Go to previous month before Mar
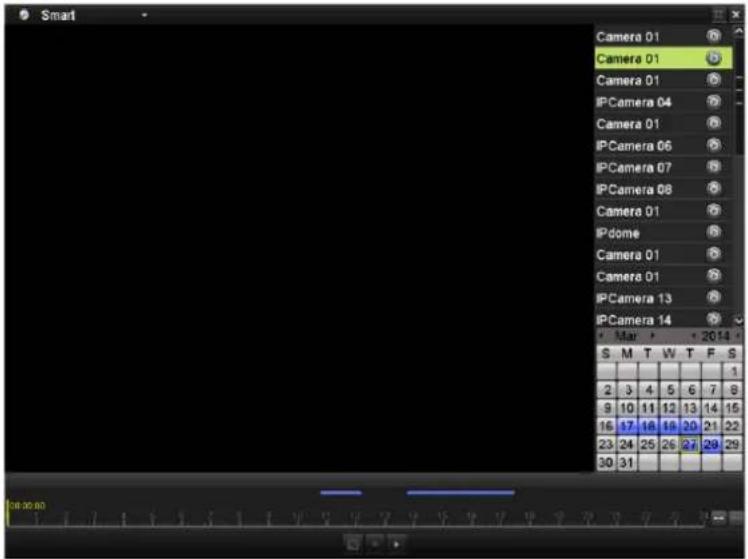The height and width of the screenshot is (559, 748). 602,336
